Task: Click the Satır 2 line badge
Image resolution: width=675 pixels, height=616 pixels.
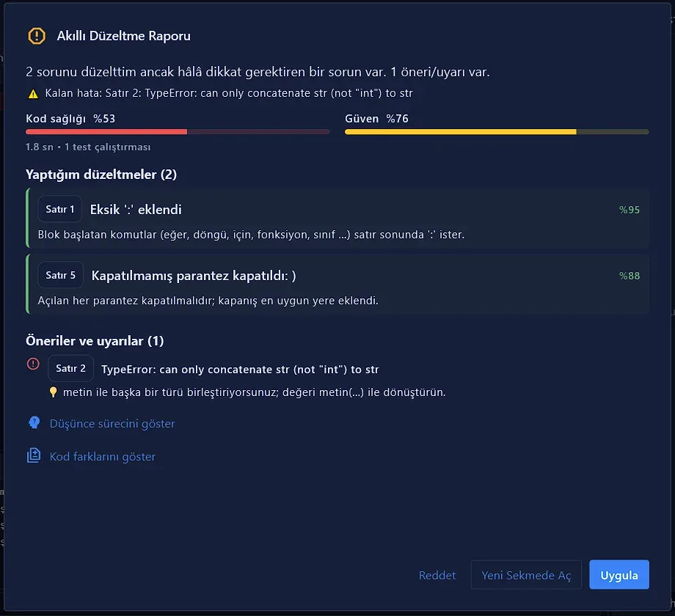Action: pos(70,368)
